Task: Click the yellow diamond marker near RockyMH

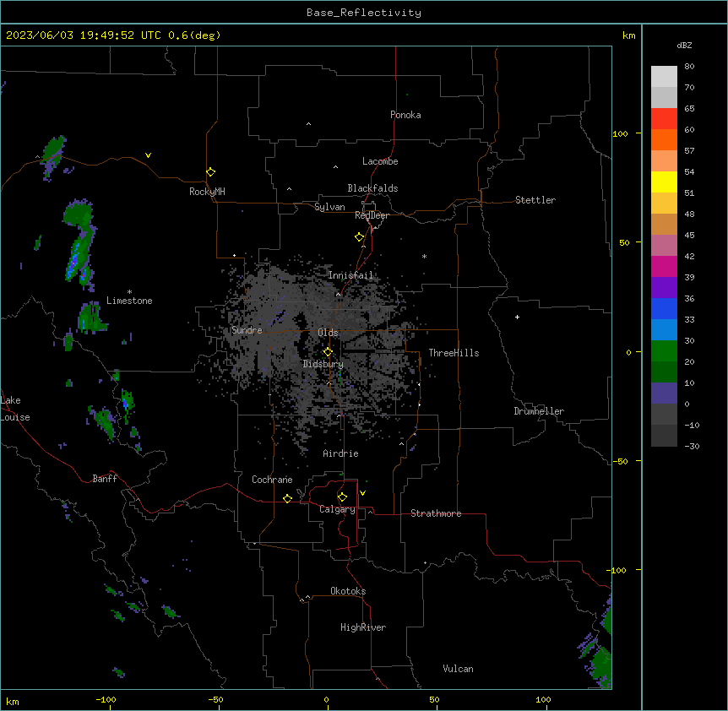Action: 210,172
